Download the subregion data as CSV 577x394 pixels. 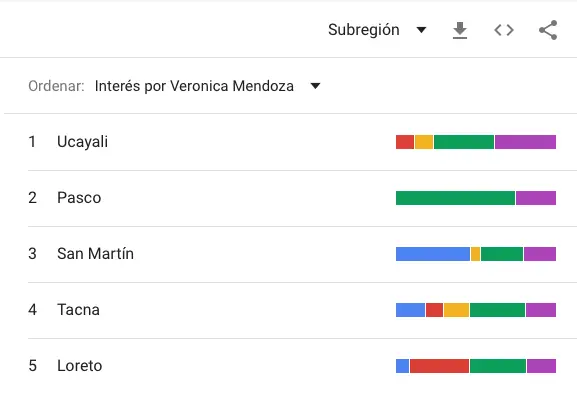tap(460, 30)
